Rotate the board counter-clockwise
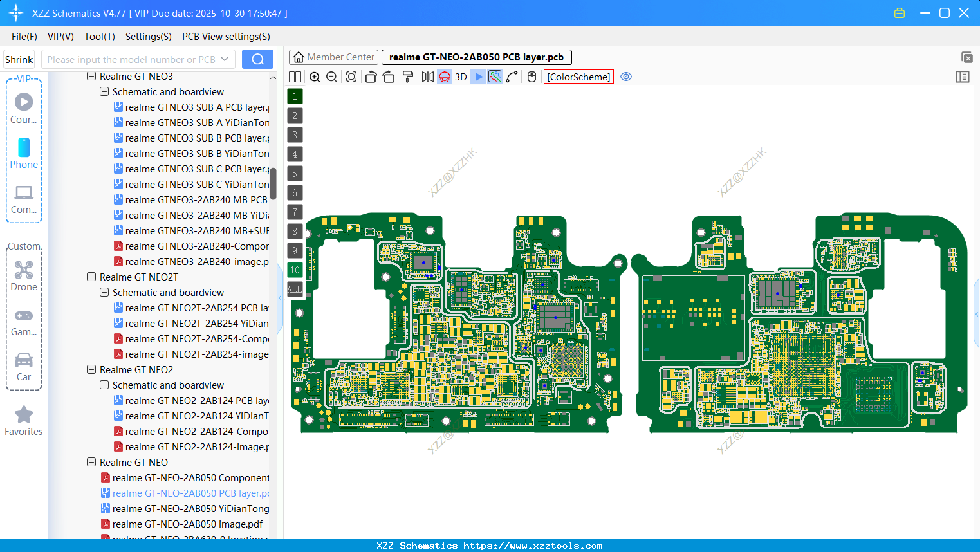The width and height of the screenshot is (980, 552). pos(371,77)
